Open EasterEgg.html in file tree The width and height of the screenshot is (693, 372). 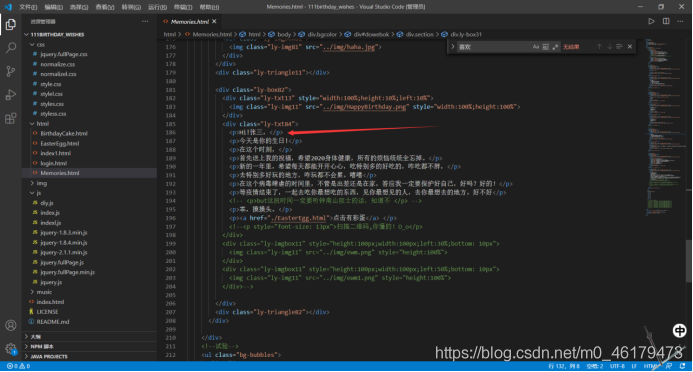click(x=60, y=144)
